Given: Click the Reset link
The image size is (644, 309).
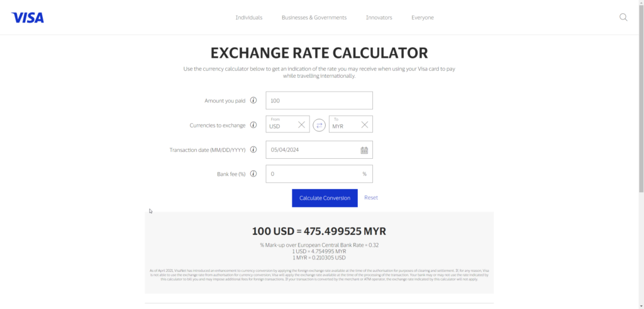Looking at the screenshot, I should (371, 198).
